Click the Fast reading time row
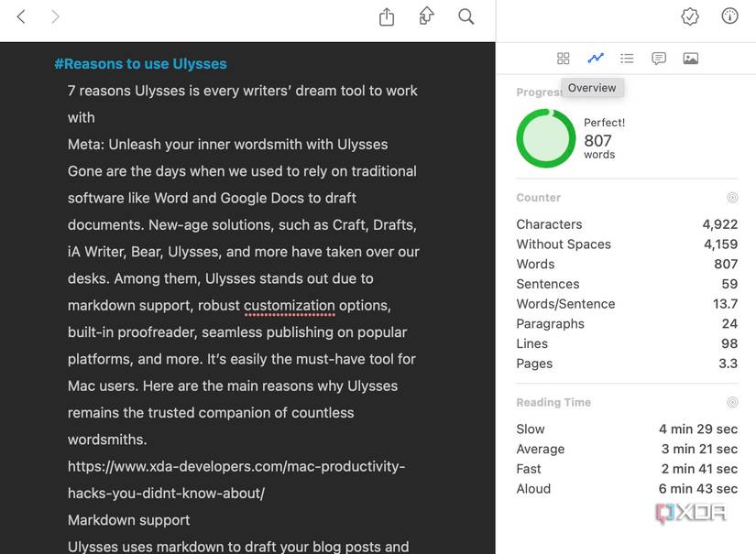 [627, 469]
